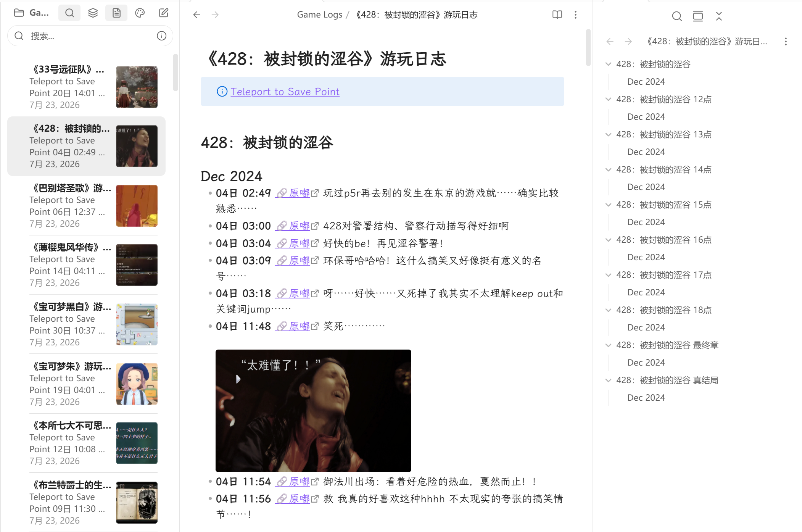Image resolution: width=802 pixels, height=532 pixels.
Task: Open the 《布兰特爵士的生...》 note card
Action: tap(86, 503)
